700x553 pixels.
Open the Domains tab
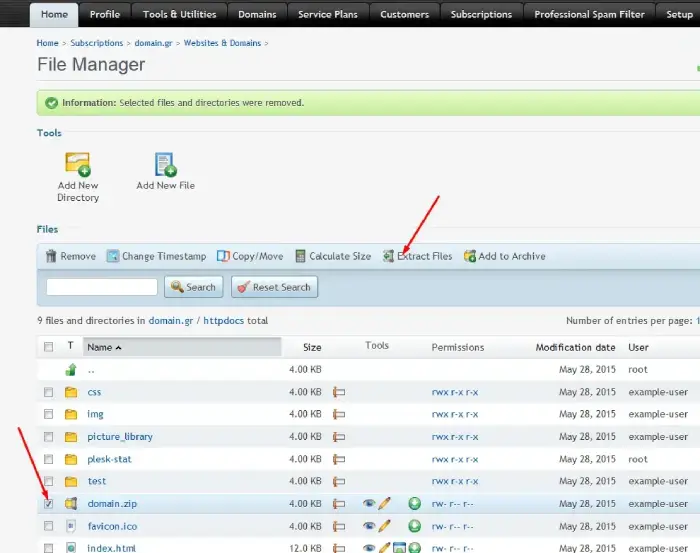click(257, 15)
